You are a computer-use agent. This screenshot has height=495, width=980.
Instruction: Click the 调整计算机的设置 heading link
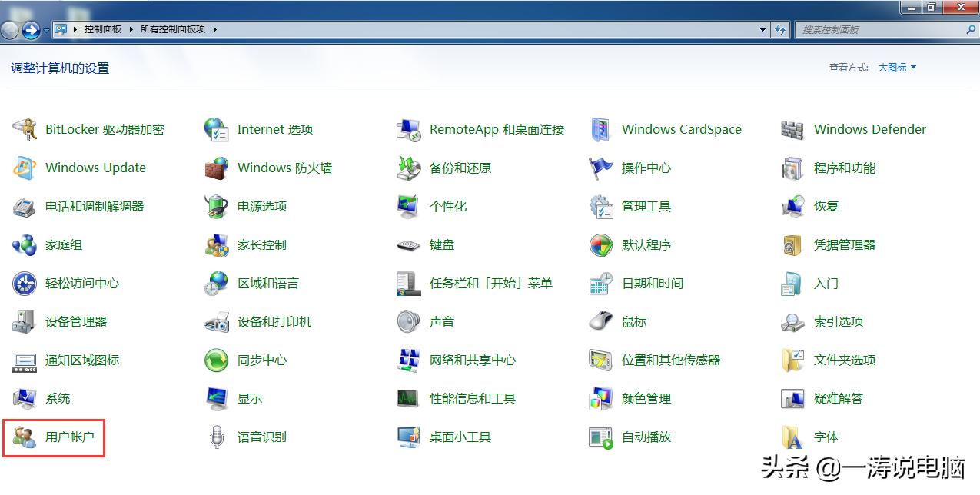[x=58, y=68]
